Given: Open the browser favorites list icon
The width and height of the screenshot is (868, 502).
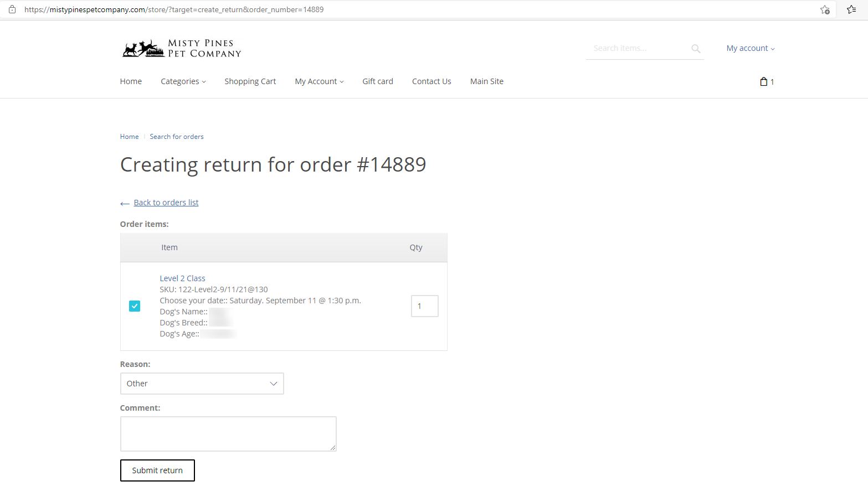Looking at the screenshot, I should tap(851, 9).
